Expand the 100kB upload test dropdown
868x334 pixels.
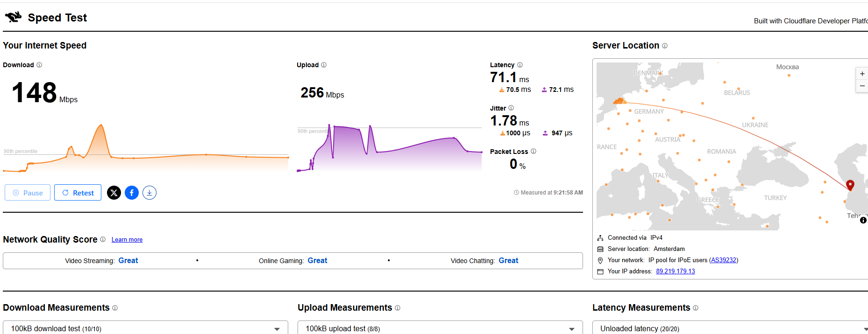click(440, 328)
